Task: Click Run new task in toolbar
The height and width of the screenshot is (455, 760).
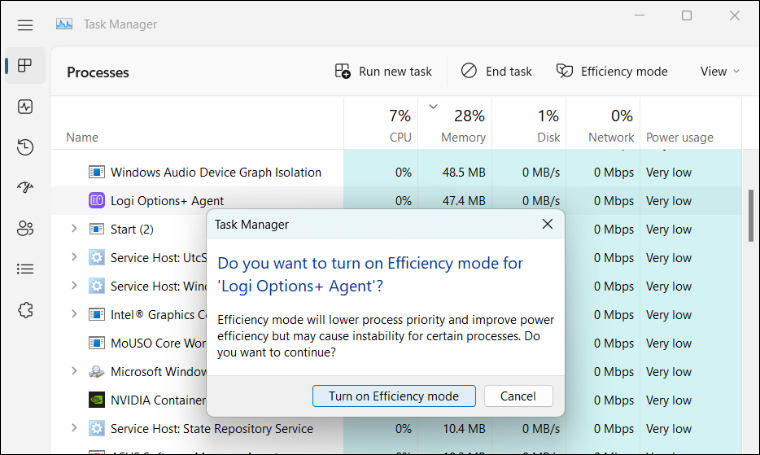Action: tap(383, 71)
